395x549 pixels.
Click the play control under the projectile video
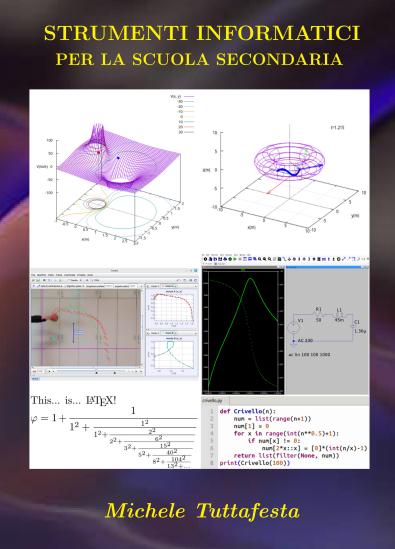click(49, 371)
